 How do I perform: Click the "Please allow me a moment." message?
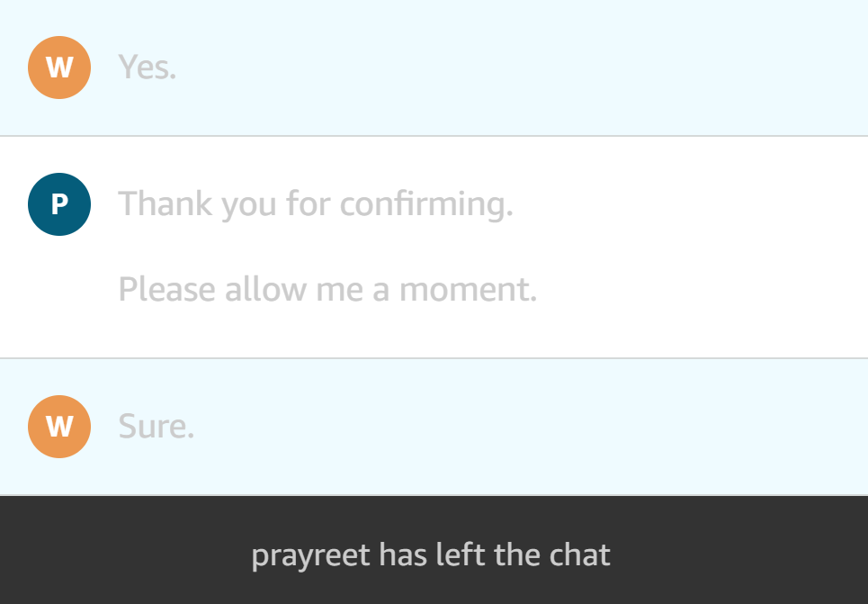[327, 290]
